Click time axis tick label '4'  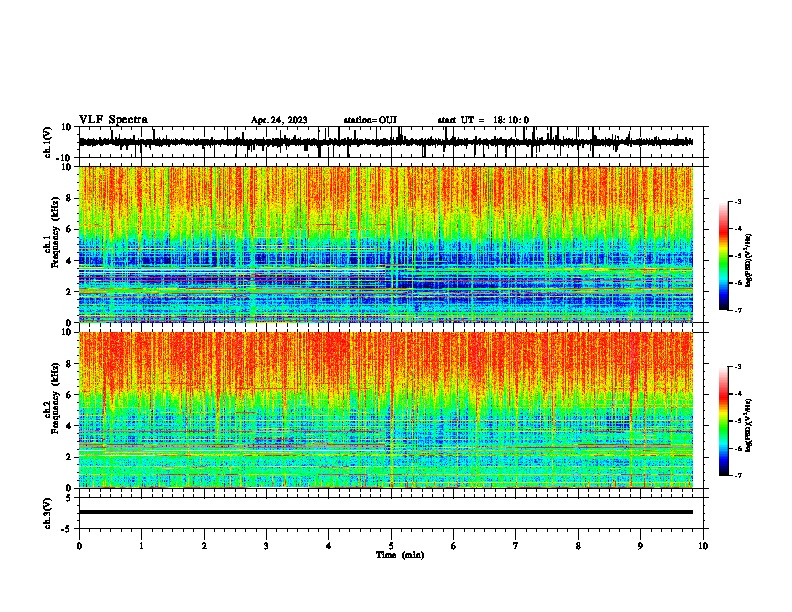(x=329, y=546)
